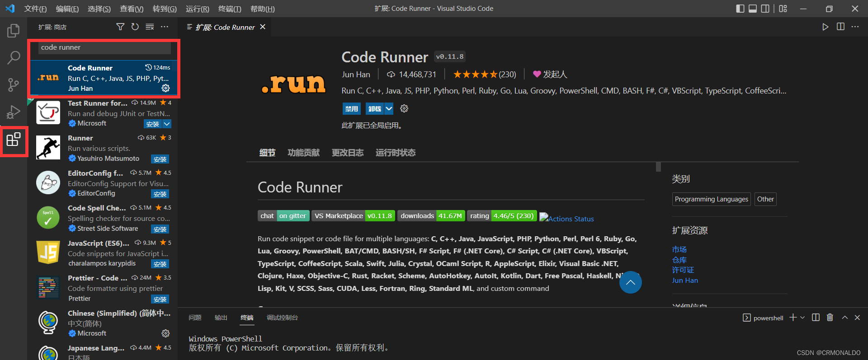Switch to the 功能贡献 tab
The width and height of the screenshot is (868, 360).
(x=304, y=153)
